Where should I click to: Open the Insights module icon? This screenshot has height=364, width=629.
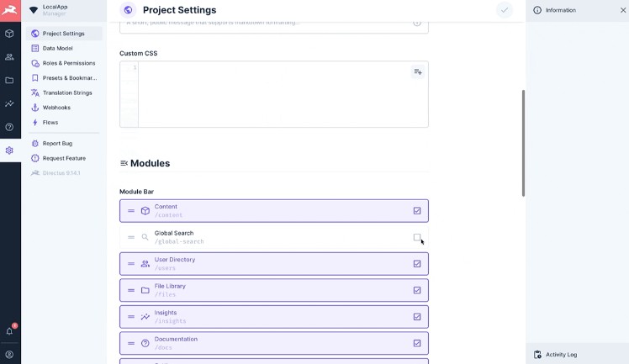click(x=9, y=104)
